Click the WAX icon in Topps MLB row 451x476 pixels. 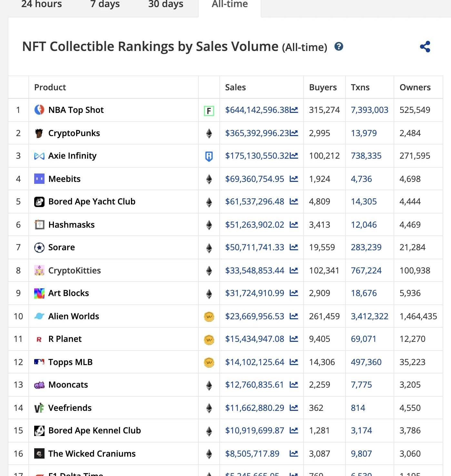209,362
